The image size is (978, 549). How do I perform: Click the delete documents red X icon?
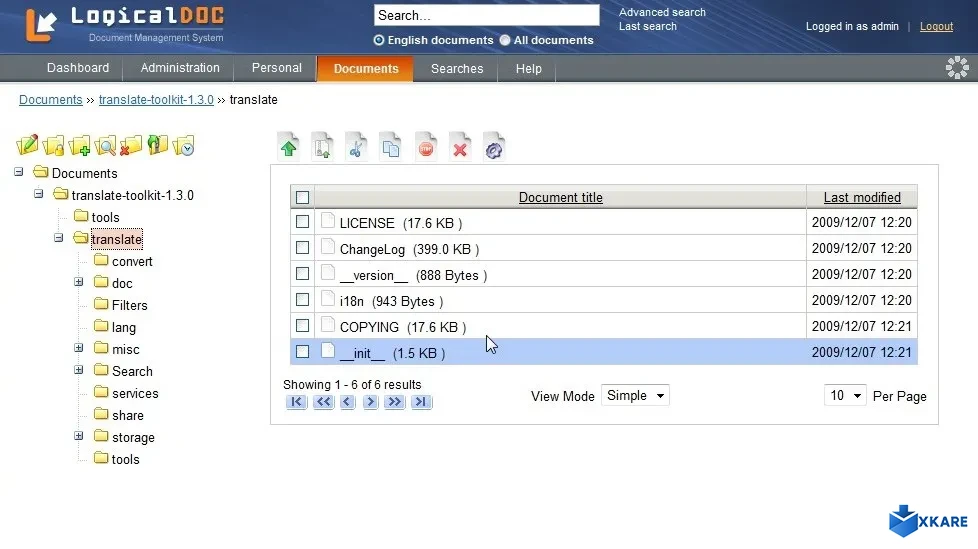click(460, 147)
